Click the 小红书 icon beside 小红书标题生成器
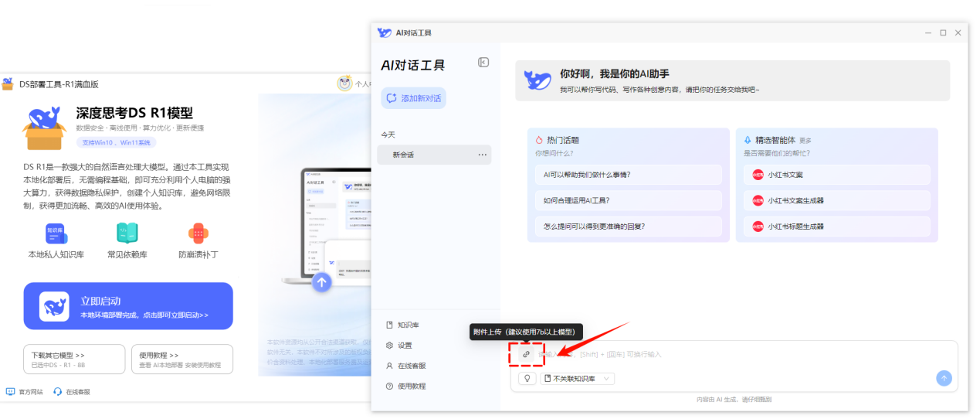Image resolution: width=980 pixels, height=419 pixels. 758,227
